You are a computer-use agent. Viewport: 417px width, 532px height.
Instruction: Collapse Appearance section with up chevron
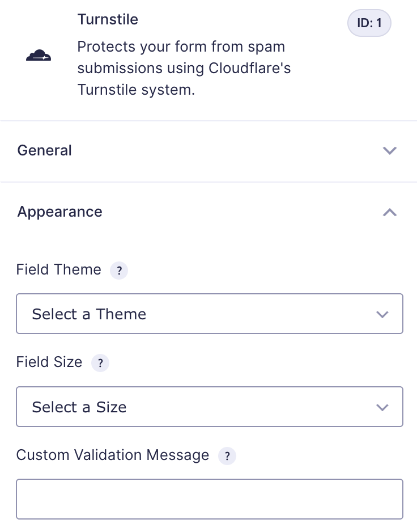[x=389, y=212]
